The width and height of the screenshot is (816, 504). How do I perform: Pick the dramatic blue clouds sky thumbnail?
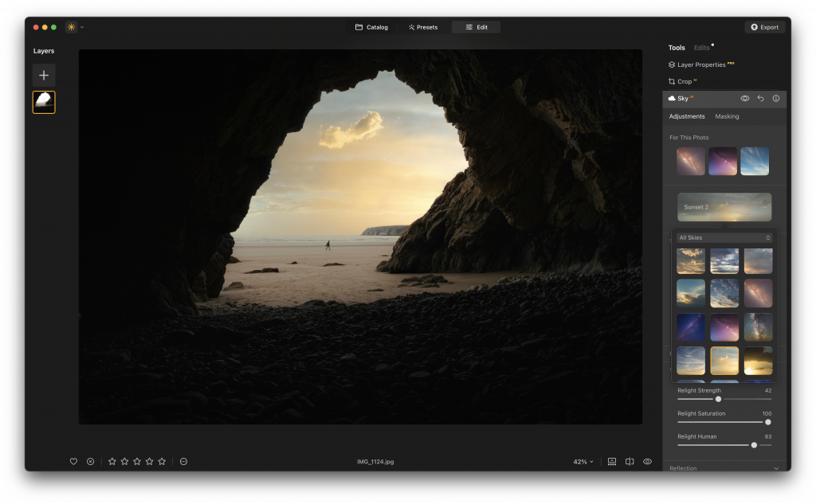click(724, 260)
